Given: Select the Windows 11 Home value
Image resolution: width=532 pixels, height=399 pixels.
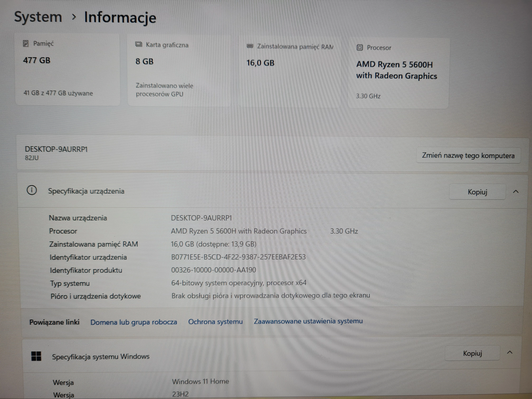Looking at the screenshot, I should click(x=201, y=381).
